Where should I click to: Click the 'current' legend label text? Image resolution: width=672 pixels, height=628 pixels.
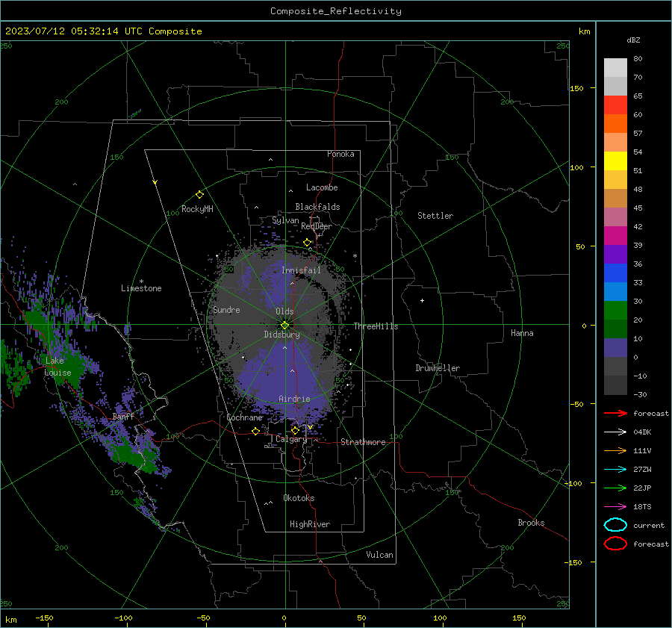649,525
